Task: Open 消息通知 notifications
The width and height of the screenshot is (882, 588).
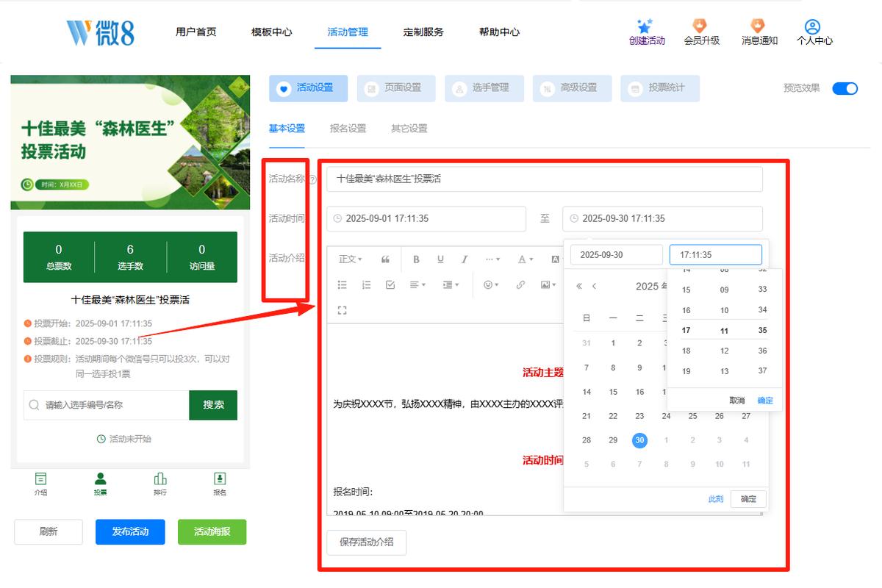Action: click(x=759, y=33)
